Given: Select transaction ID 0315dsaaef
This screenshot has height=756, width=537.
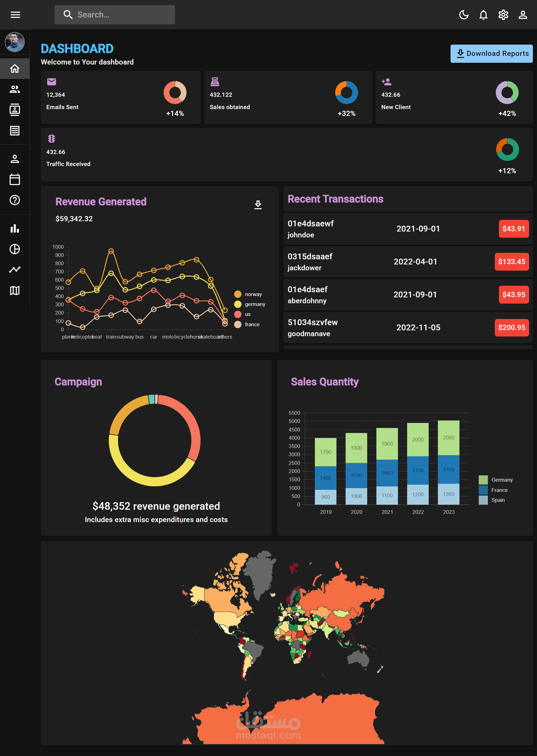Looking at the screenshot, I should click(x=310, y=257).
